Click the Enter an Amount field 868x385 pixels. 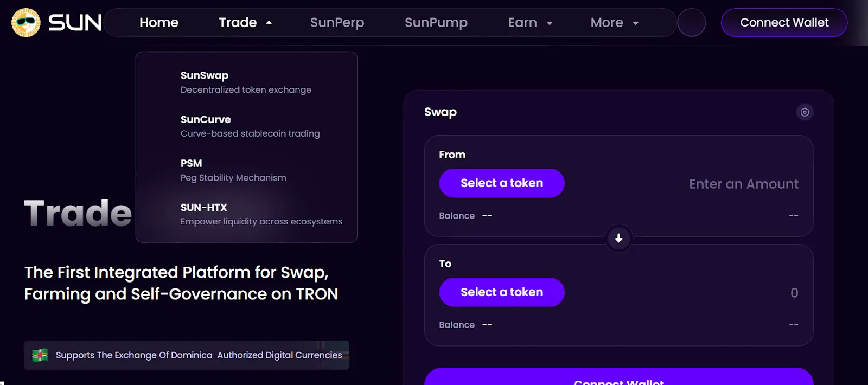click(x=743, y=184)
